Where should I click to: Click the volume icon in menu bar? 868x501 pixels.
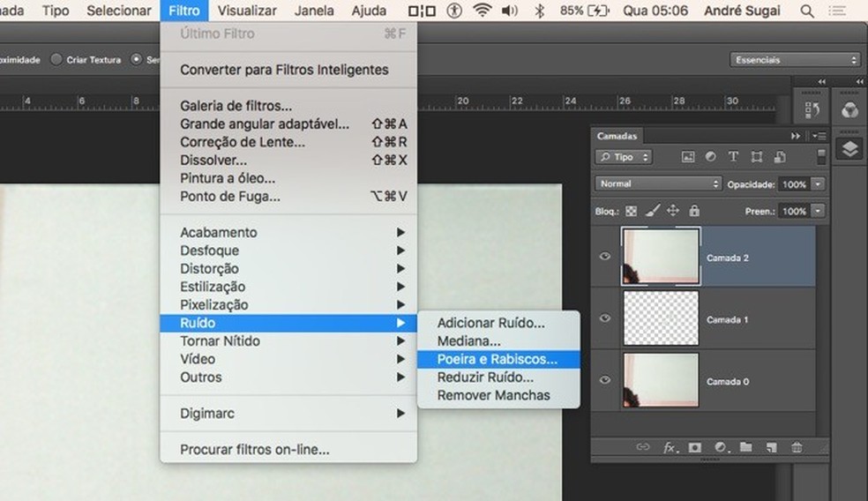(509, 11)
